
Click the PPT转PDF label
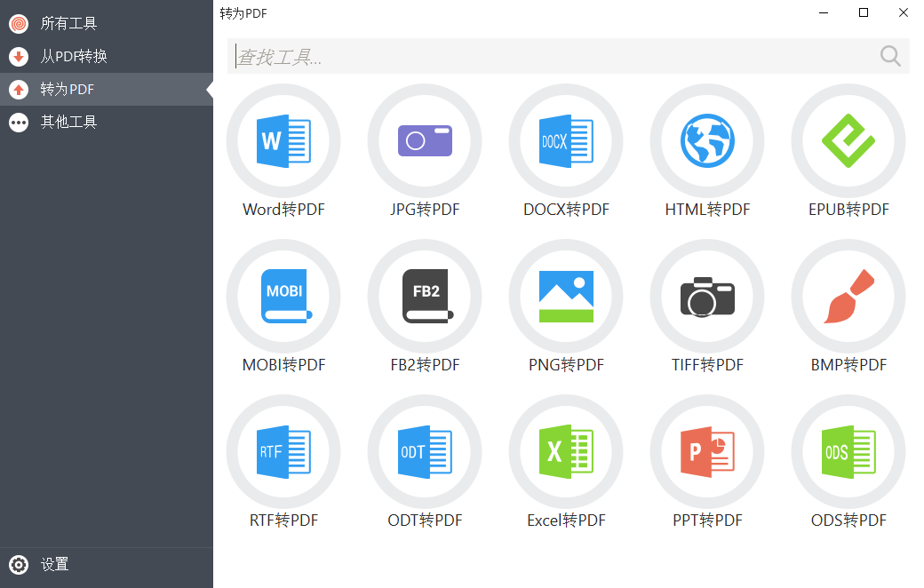[707, 520]
